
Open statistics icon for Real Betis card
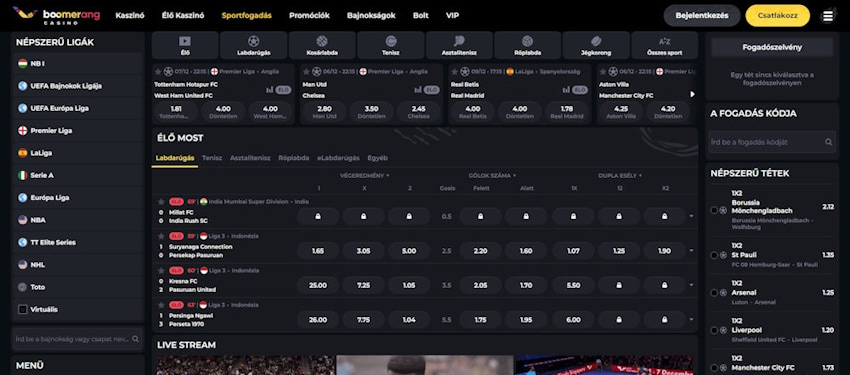coord(565,90)
